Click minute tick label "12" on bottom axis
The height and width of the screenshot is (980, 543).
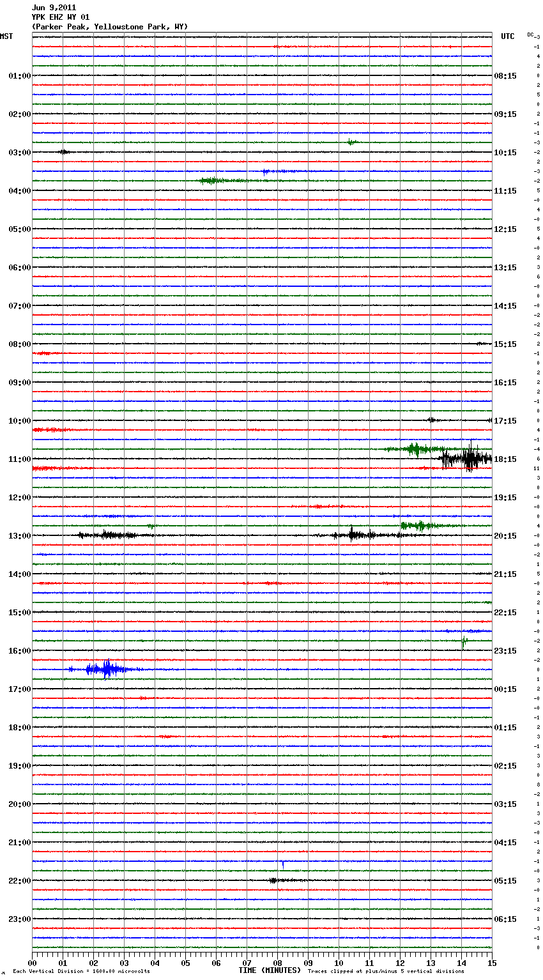coord(401,962)
